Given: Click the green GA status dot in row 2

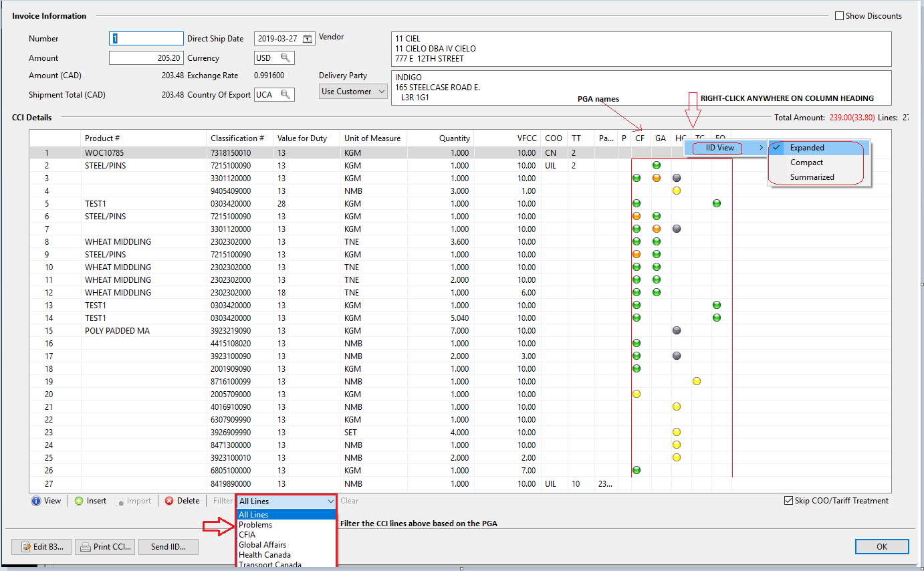Looking at the screenshot, I should 657,165.
